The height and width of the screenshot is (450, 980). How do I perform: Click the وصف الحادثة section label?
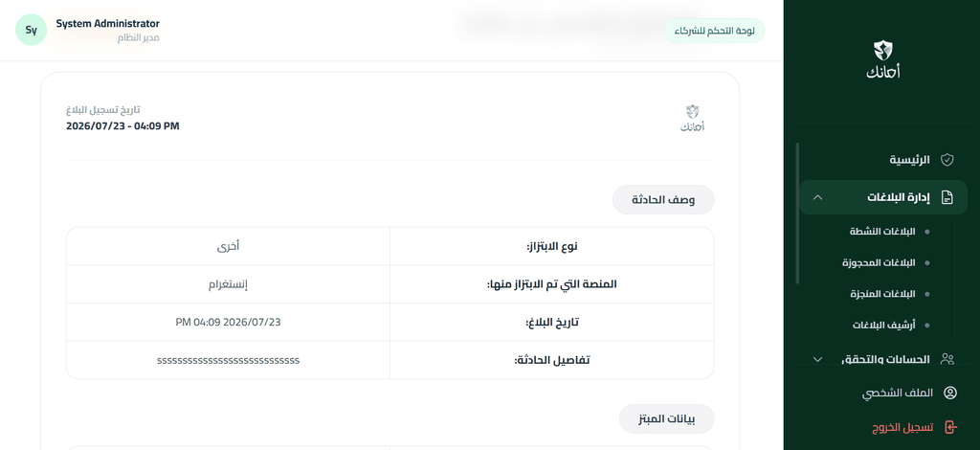tap(663, 200)
